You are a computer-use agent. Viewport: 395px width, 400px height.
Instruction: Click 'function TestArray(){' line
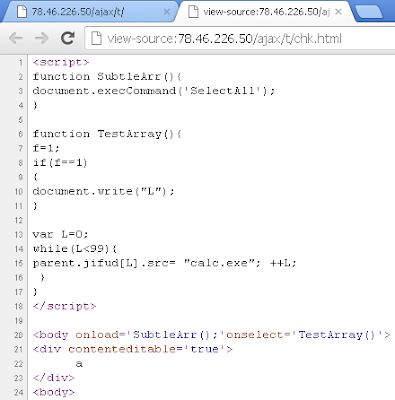tap(107, 134)
